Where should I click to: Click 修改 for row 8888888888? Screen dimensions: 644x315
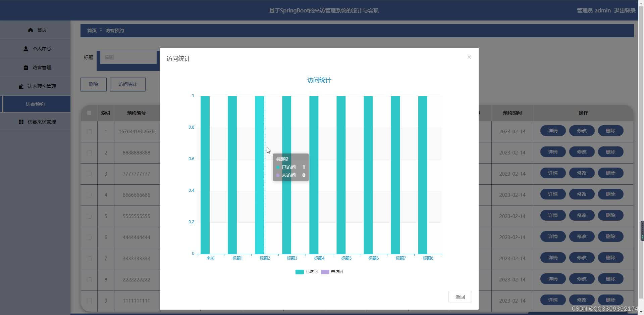point(582,152)
